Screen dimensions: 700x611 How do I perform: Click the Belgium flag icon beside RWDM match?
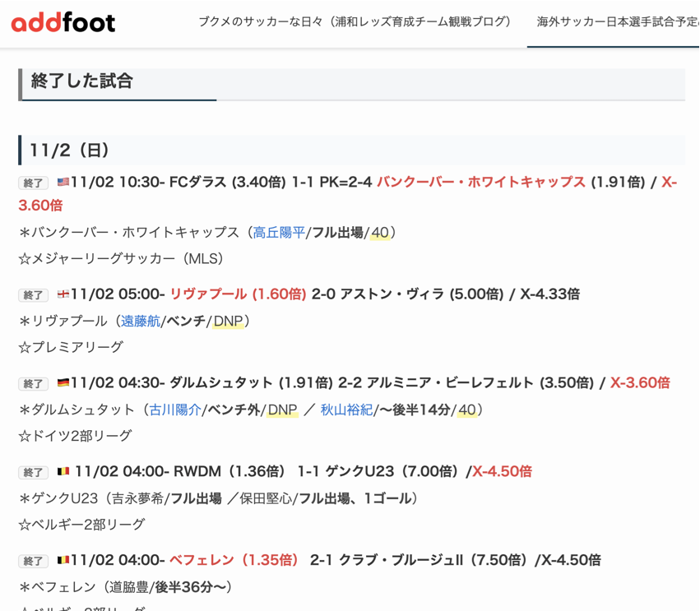point(63,472)
